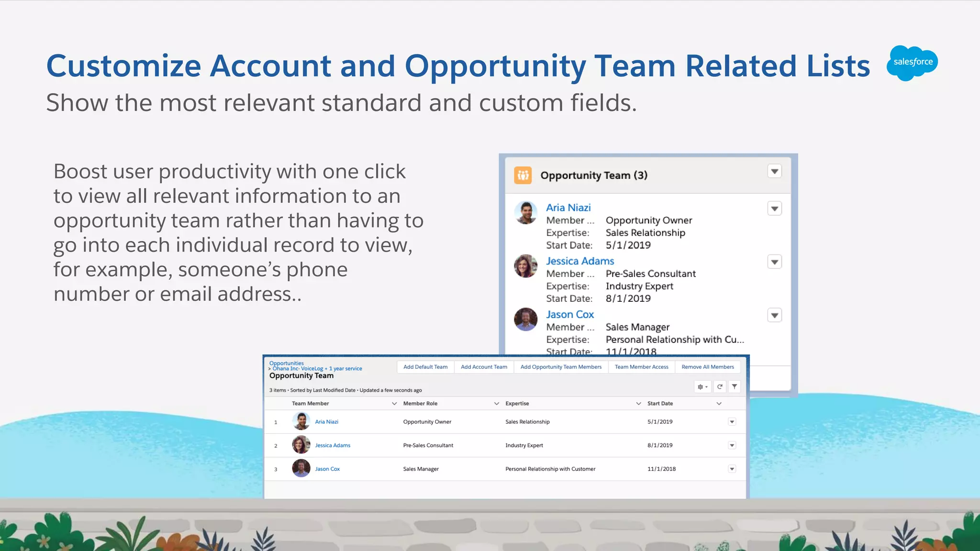This screenshot has height=551, width=980.
Task: Expand Expertise column header menu
Action: [x=638, y=404]
